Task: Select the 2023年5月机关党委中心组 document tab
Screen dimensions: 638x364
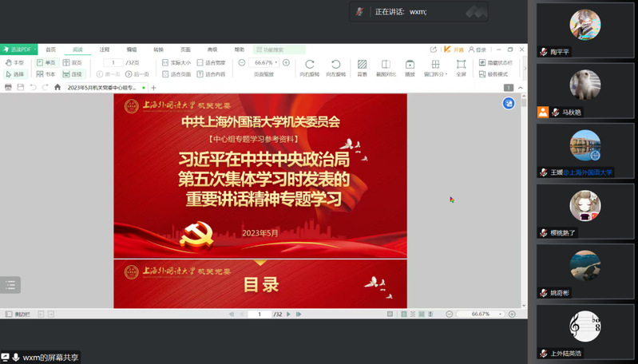Action: click(107, 88)
